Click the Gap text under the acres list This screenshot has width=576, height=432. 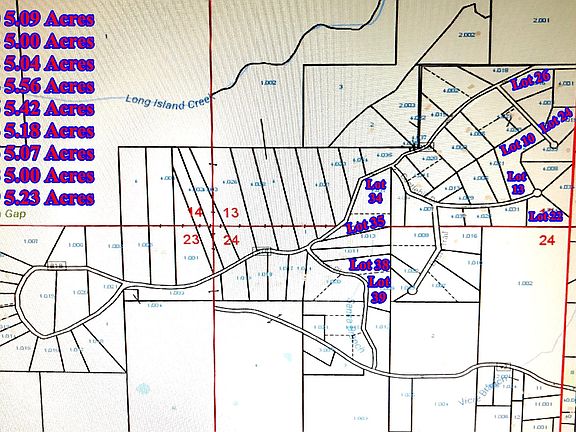pos(15,213)
